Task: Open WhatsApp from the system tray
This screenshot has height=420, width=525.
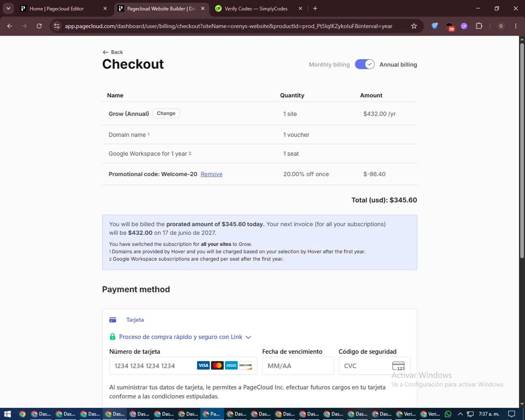Action: click(448, 414)
